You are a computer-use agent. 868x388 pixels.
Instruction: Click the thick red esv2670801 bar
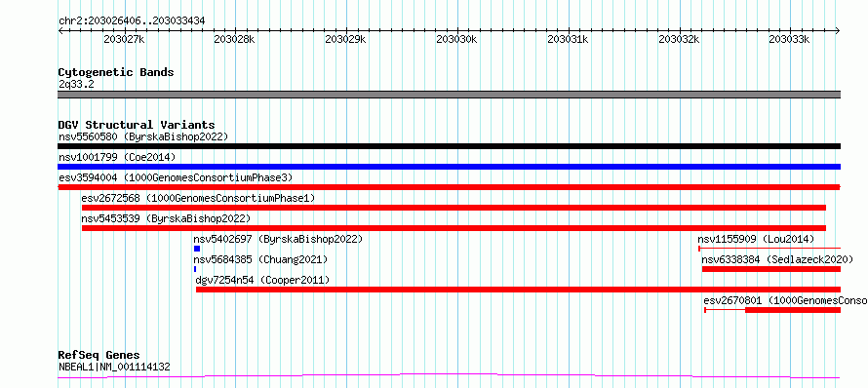(793, 310)
